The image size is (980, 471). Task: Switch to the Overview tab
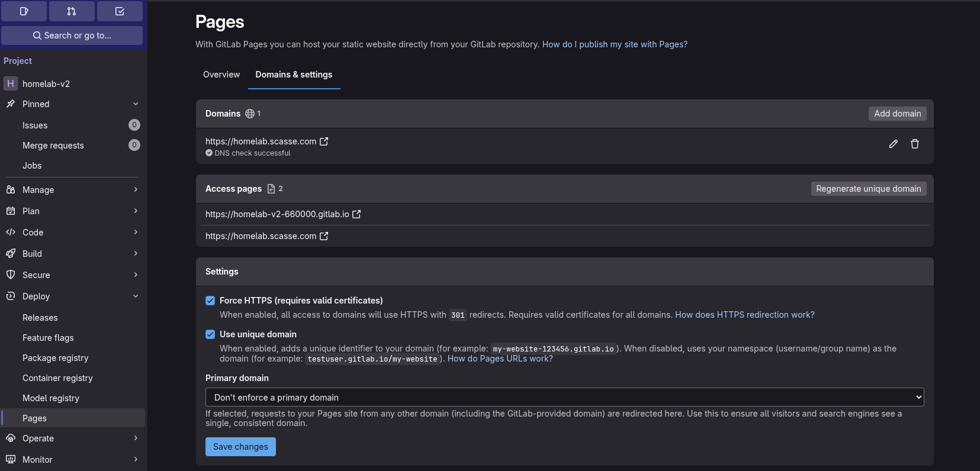click(x=221, y=75)
